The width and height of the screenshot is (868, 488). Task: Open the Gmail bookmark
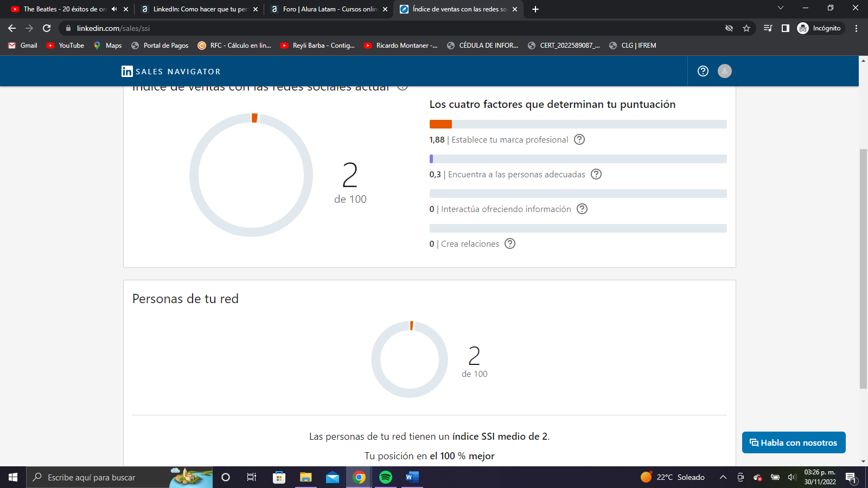(23, 46)
